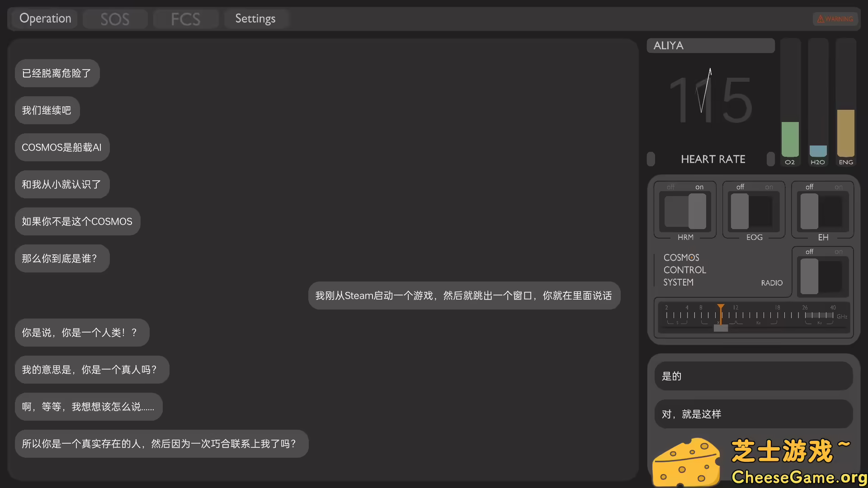This screenshot has height=488, width=868.
Task: Click the WARNING indicator at top right
Action: 835,19
